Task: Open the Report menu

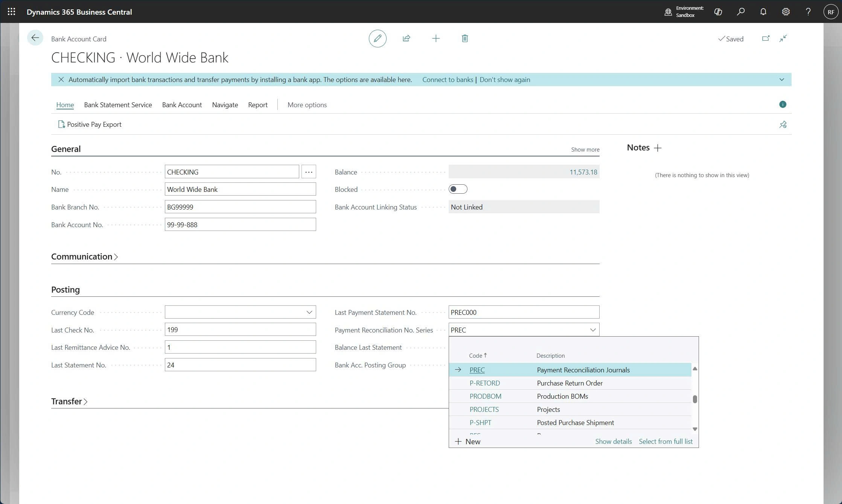Action: (258, 105)
